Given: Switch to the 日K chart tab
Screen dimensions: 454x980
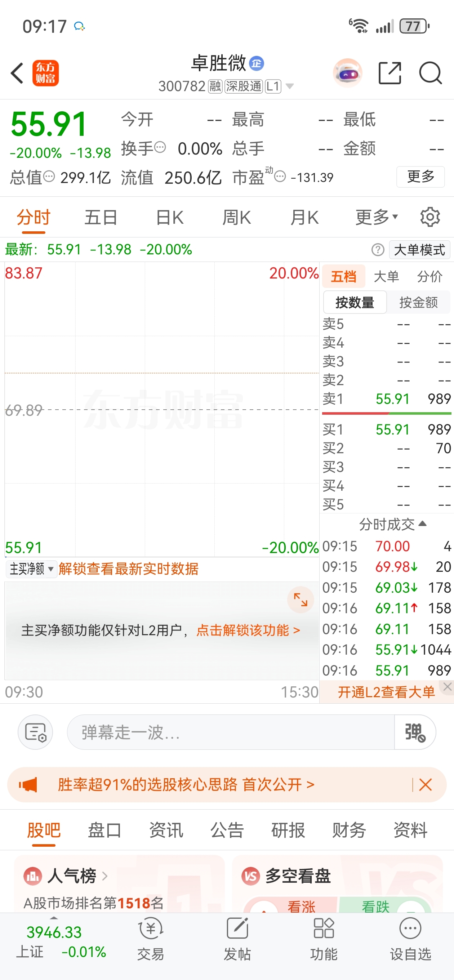Looking at the screenshot, I should click(170, 218).
